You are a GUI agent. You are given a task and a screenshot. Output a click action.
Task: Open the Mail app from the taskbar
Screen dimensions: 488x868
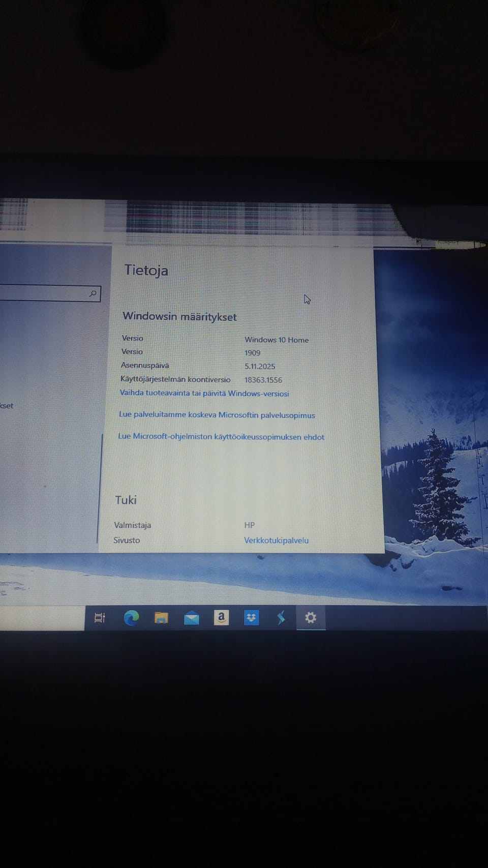[191, 618]
